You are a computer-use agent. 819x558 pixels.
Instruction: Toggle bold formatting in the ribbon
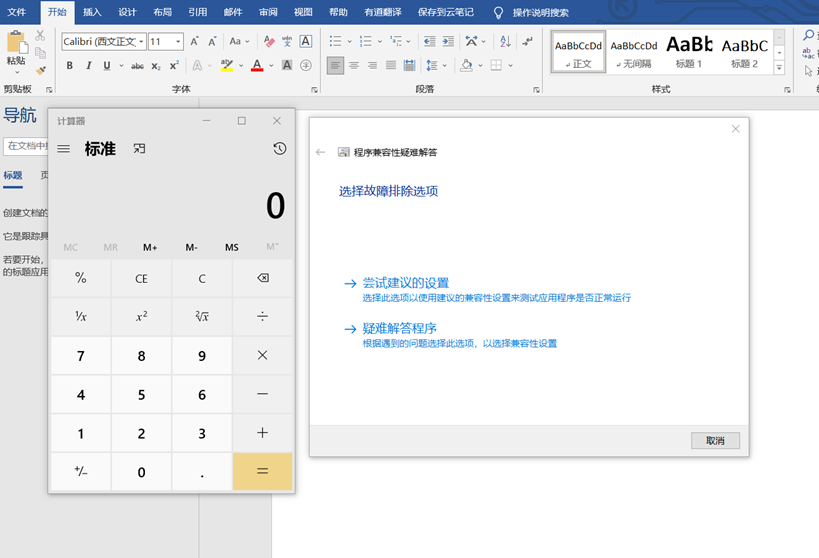(70, 66)
